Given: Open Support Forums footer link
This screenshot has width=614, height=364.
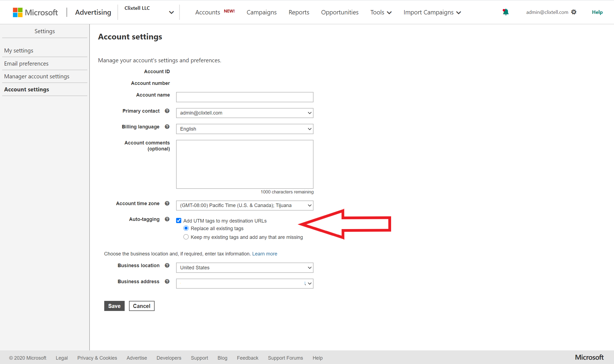Looking at the screenshot, I should click(285, 358).
